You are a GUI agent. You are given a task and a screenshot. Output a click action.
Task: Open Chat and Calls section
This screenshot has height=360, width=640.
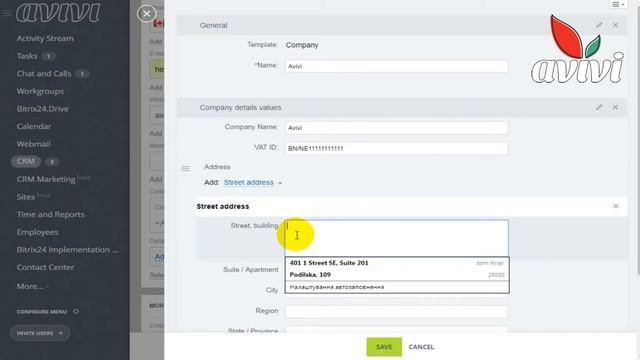(x=44, y=73)
